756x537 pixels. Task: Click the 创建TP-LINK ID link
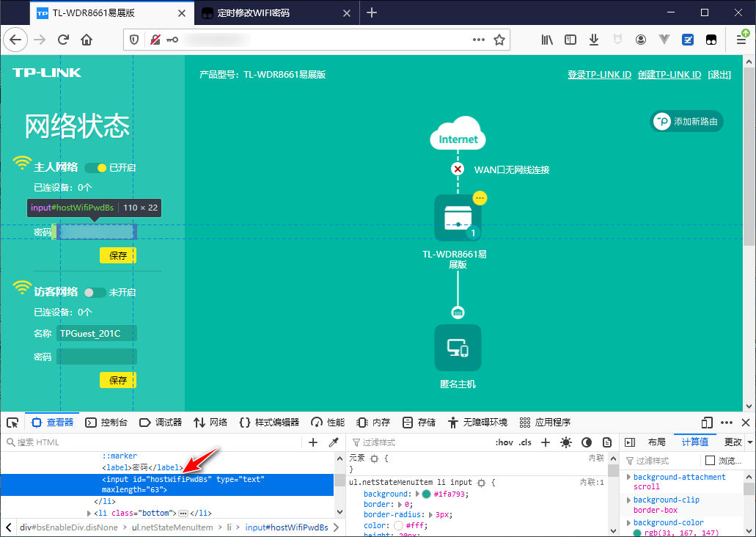(669, 75)
